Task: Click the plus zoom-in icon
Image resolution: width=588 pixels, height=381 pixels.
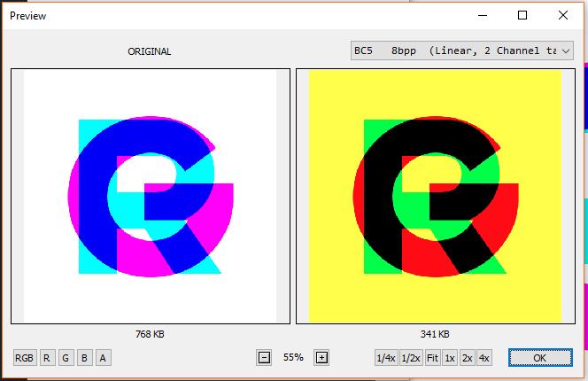Action: pyautogui.click(x=321, y=358)
